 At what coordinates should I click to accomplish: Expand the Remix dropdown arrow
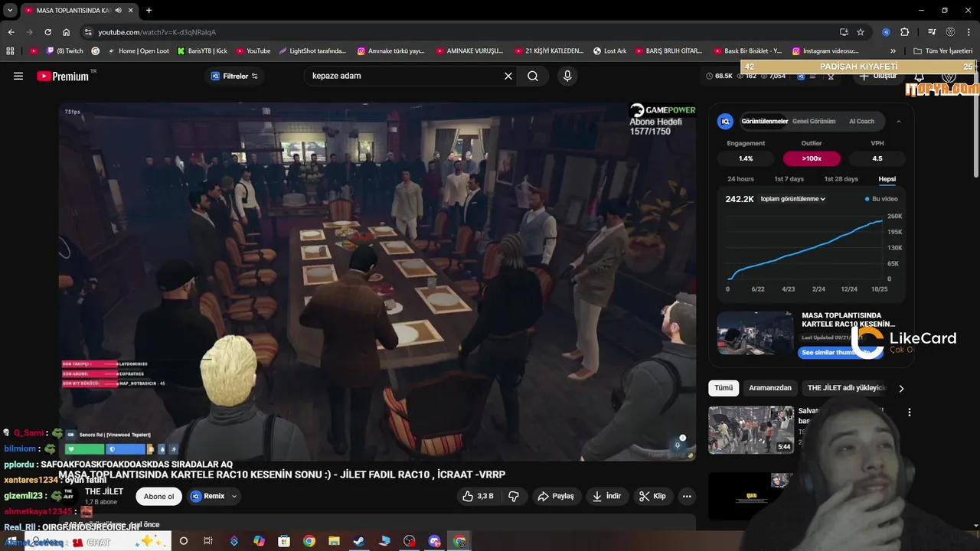pos(234,496)
